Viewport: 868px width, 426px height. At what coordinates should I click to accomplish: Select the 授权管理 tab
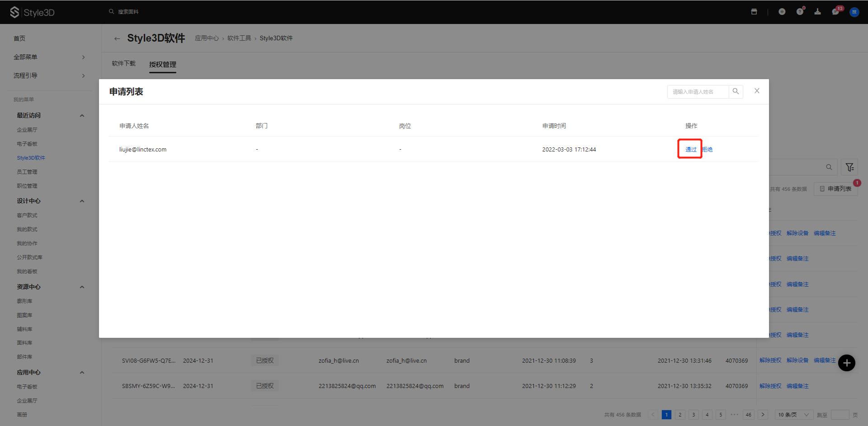163,64
